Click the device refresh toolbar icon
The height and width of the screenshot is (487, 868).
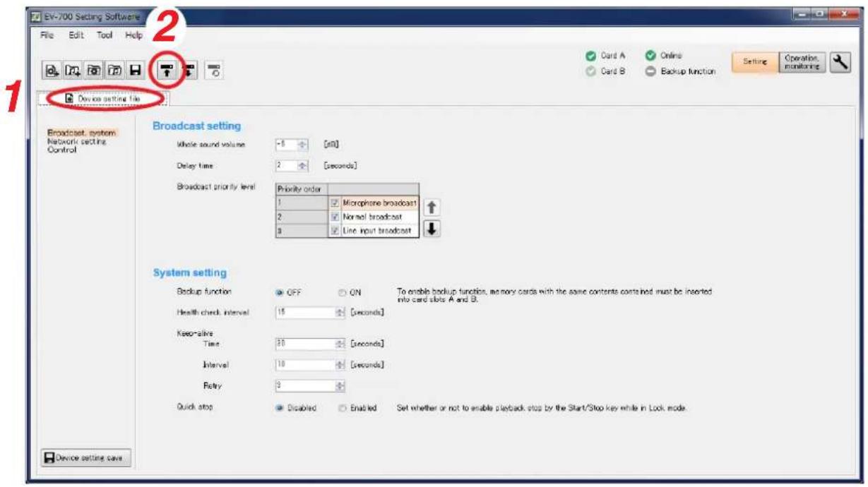pyautogui.click(x=215, y=69)
